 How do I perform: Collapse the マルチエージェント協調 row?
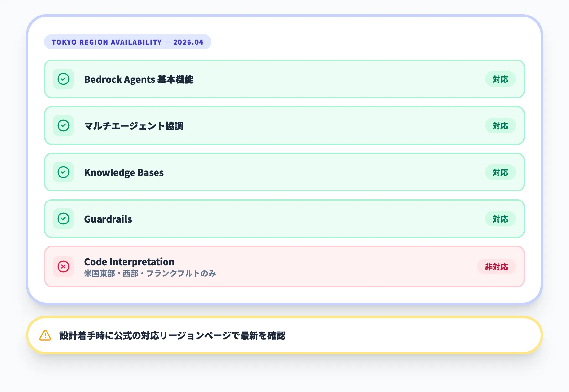284,125
